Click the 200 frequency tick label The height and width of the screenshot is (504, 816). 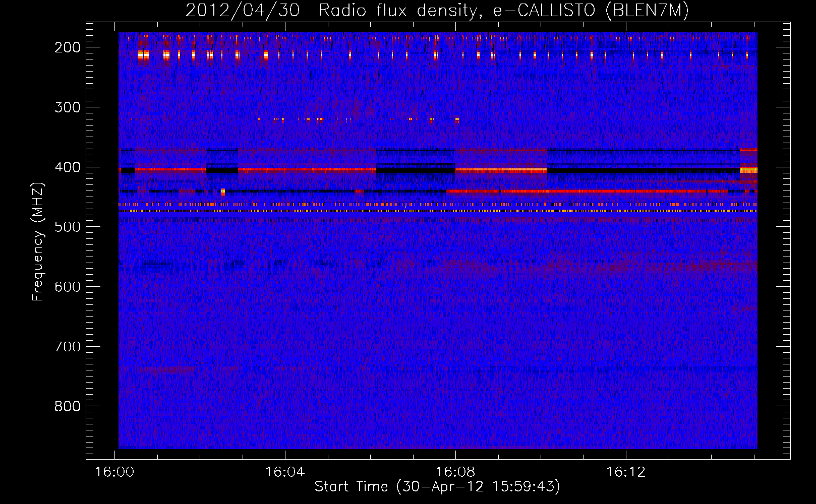pos(68,47)
